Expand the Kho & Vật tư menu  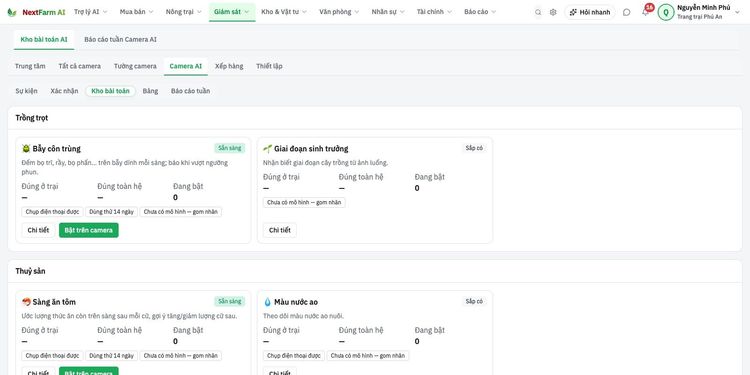coord(284,12)
